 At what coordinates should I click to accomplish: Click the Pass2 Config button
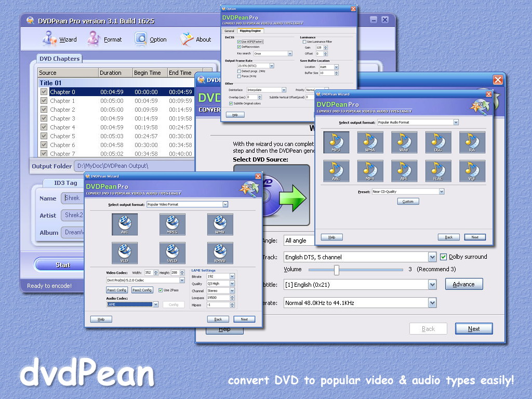(x=142, y=290)
